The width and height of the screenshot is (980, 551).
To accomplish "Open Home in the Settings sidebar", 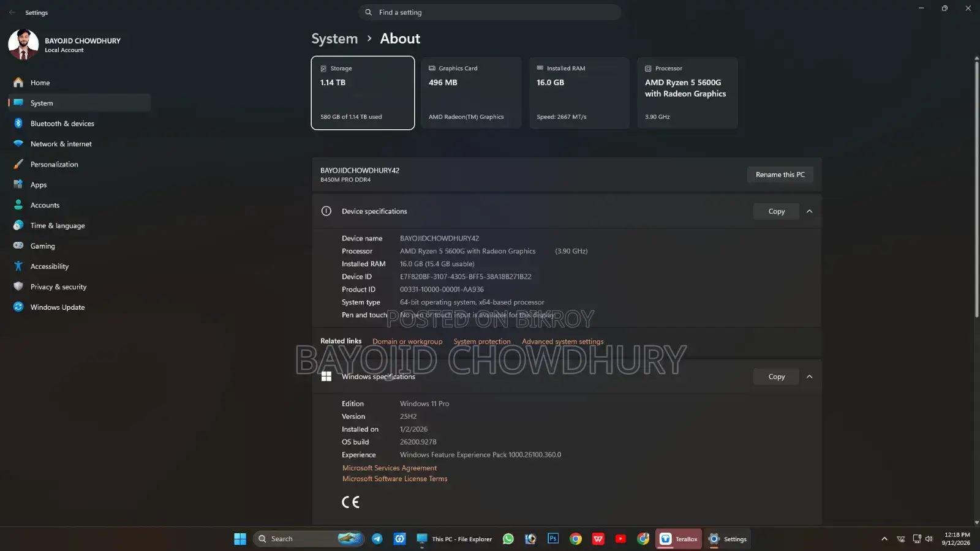I will pyautogui.click(x=78, y=83).
